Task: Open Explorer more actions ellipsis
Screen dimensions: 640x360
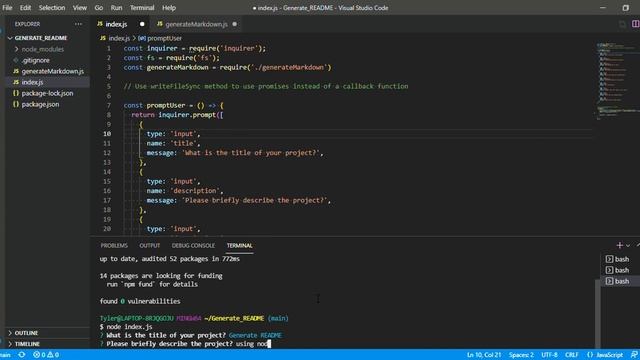Action: pos(78,24)
